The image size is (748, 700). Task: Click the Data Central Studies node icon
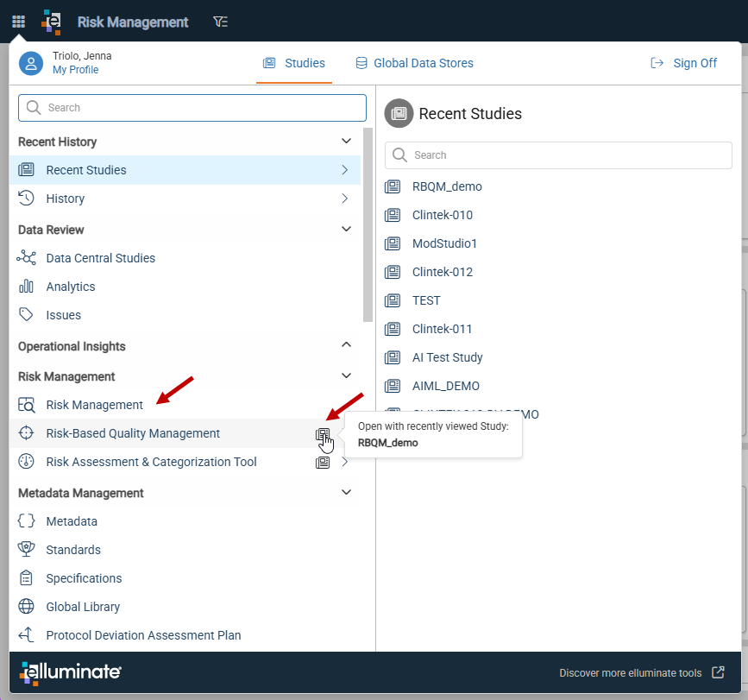click(26, 258)
